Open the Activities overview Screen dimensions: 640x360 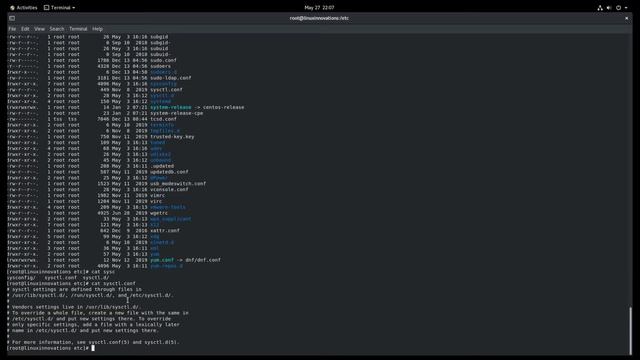(x=24, y=7)
